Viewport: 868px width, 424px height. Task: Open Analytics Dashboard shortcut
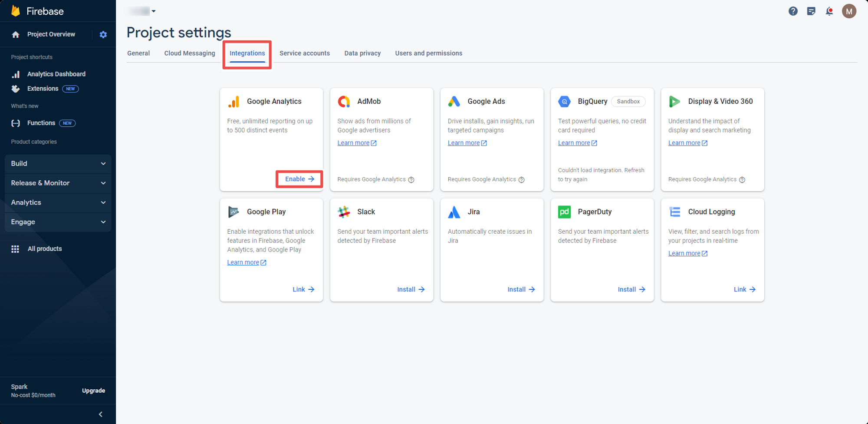click(x=56, y=74)
